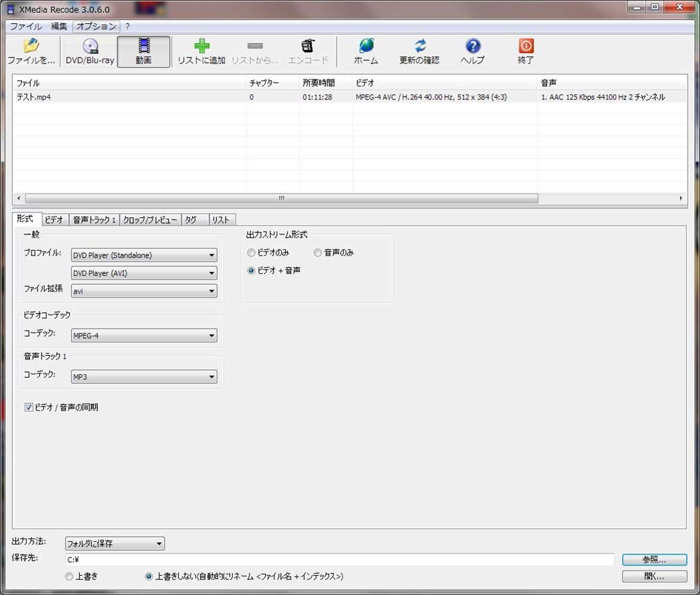
Task: Click the 参照... browse button
Action: pyautogui.click(x=654, y=559)
